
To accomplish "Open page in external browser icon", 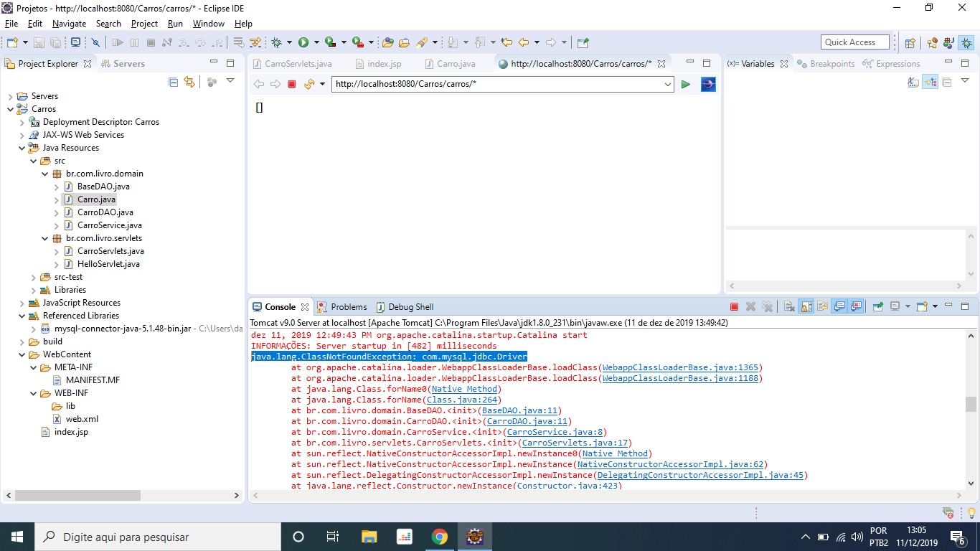I will coord(708,84).
